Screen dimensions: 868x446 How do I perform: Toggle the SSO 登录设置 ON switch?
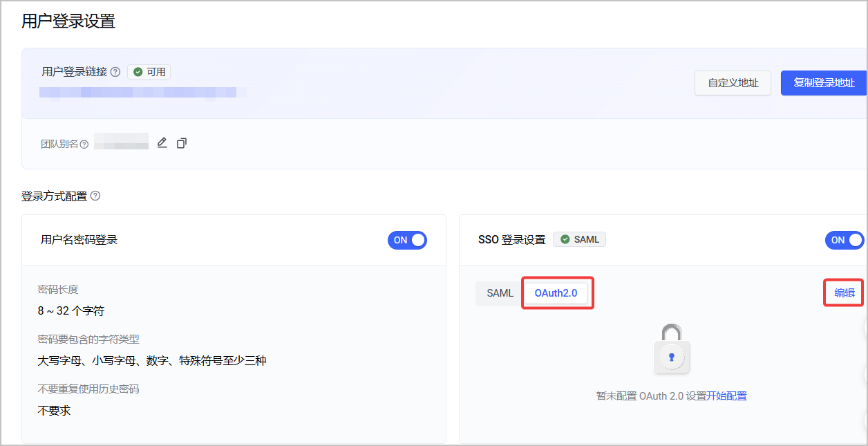[x=845, y=240]
